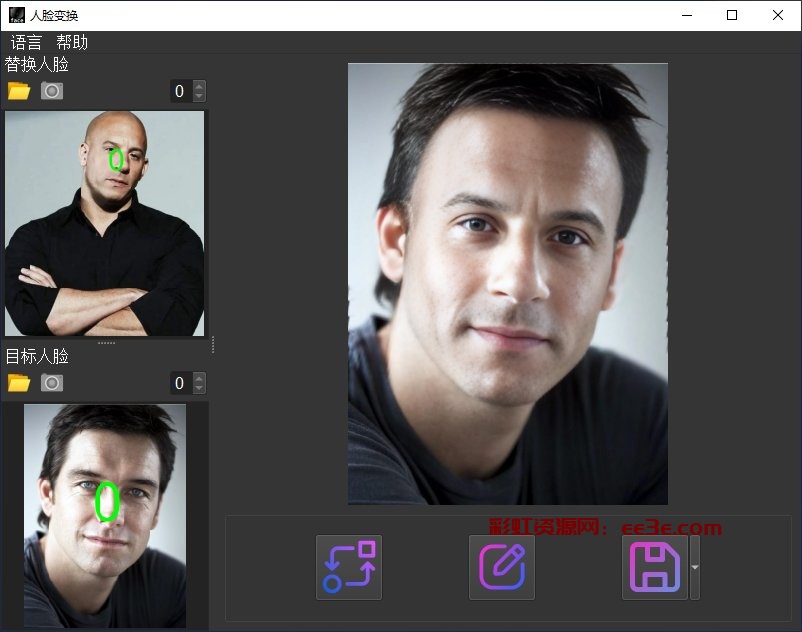Open a replacement face image from folder

pos(17,90)
